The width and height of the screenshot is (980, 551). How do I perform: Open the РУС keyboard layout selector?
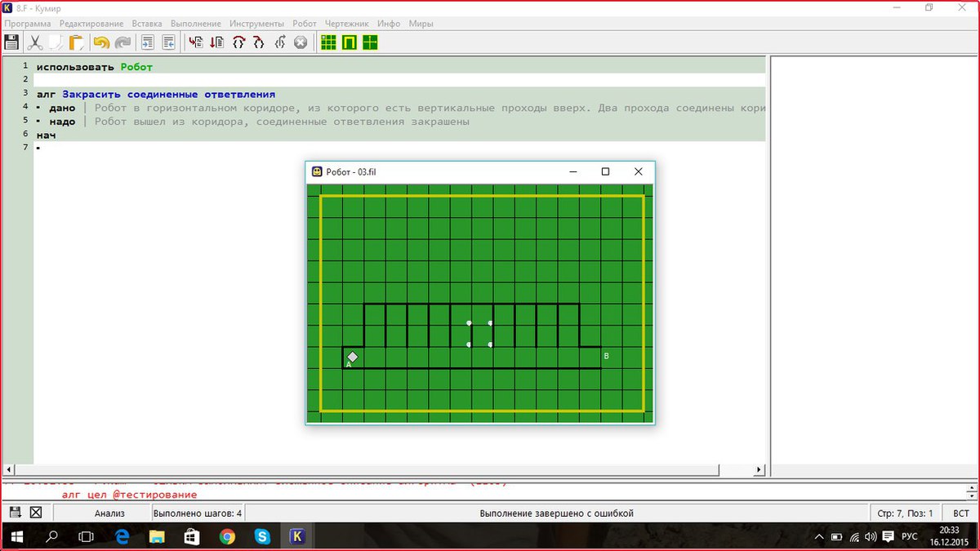coord(909,536)
